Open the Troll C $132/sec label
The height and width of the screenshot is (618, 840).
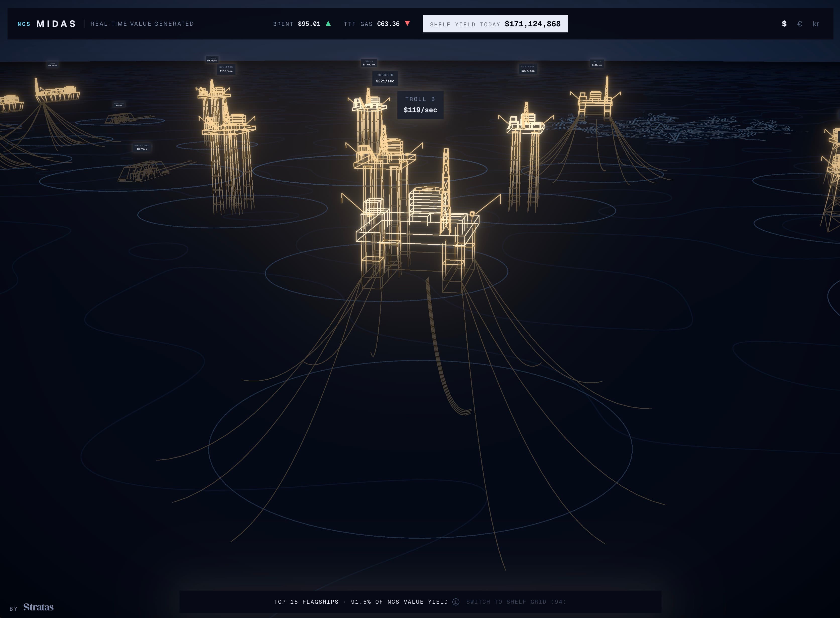597,64
